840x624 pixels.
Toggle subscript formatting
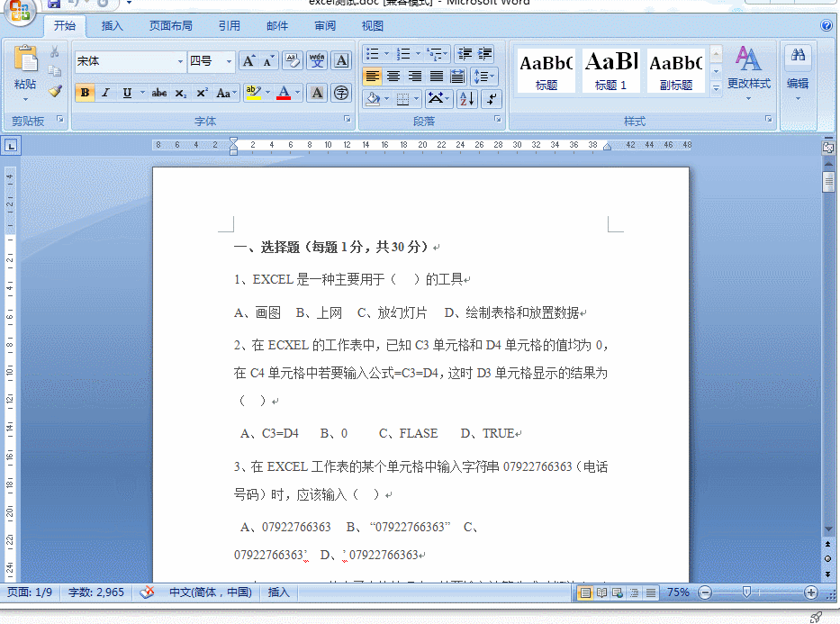[181, 93]
